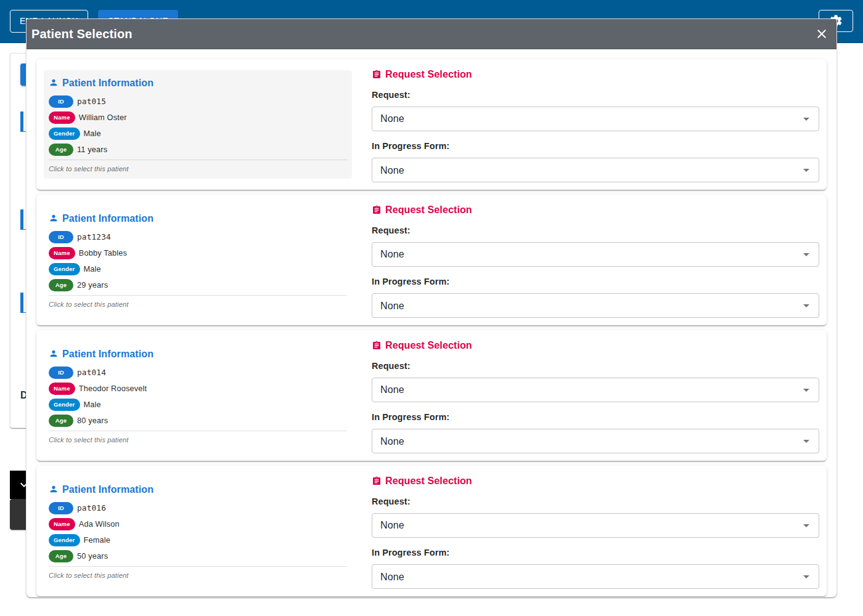863x616 pixels.
Task: Click the pat016 ID value
Action: tap(91, 508)
